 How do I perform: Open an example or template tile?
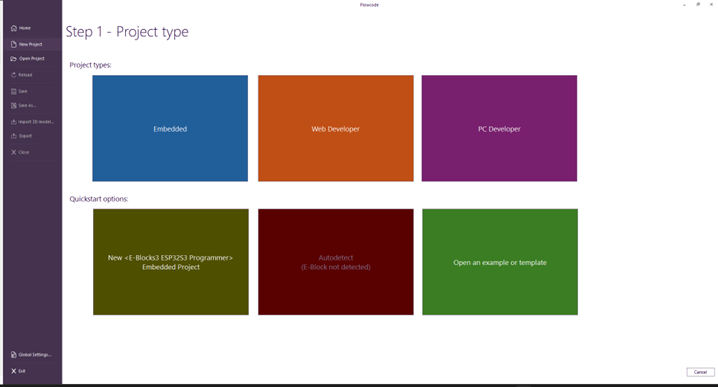tap(500, 262)
